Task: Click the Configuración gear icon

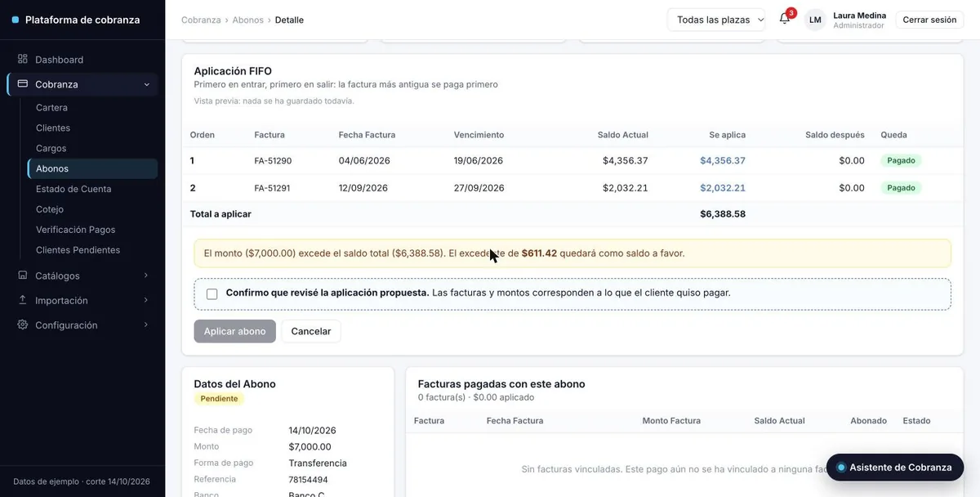Action: tap(23, 325)
